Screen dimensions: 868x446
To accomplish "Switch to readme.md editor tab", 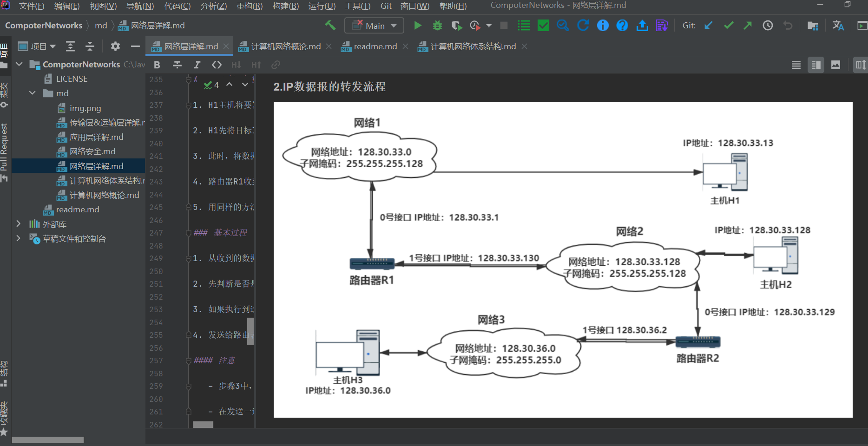I will 375,46.
